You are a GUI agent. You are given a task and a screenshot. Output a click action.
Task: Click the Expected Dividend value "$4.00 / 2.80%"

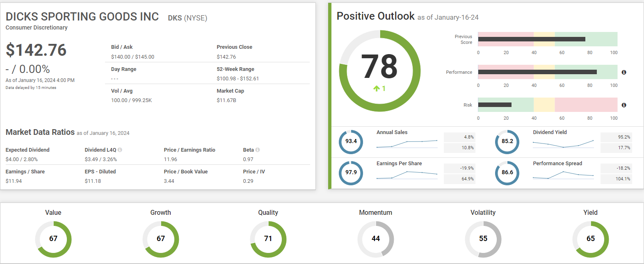(22, 159)
